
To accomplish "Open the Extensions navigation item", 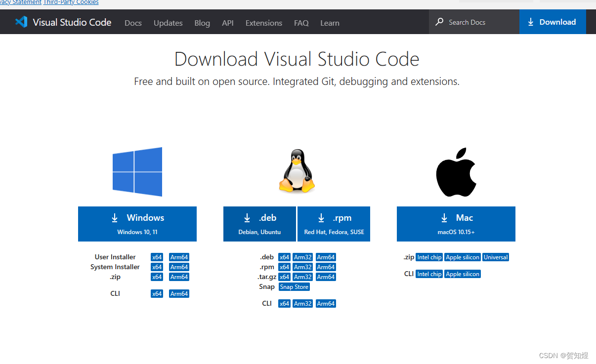I will click(x=264, y=23).
